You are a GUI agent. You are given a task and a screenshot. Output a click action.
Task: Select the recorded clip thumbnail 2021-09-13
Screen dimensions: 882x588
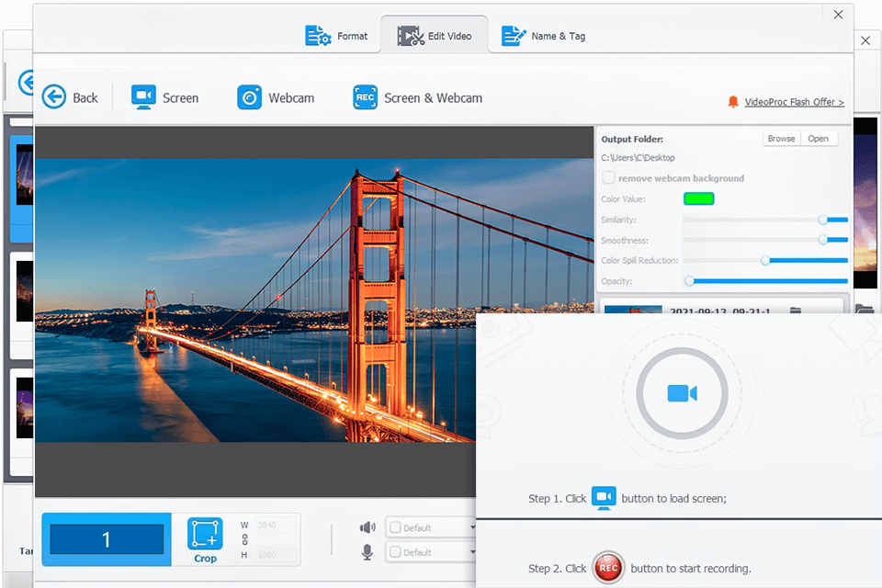(x=633, y=310)
